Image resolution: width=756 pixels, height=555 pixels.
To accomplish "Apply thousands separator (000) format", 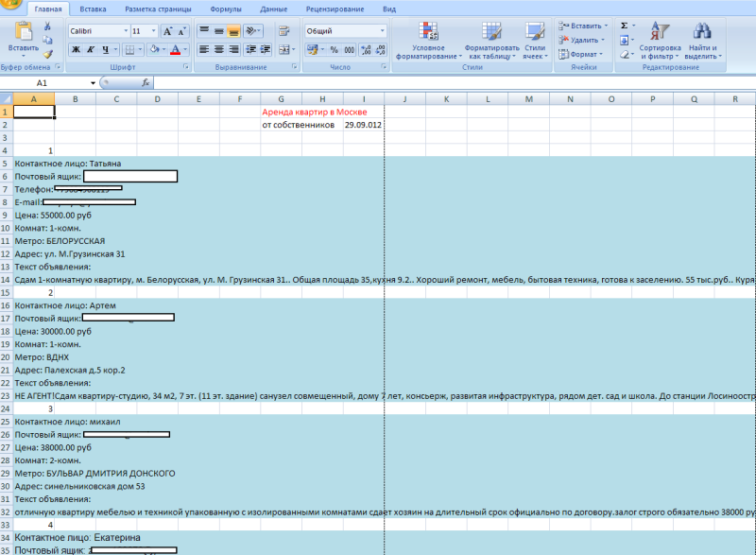I will tap(349, 49).
